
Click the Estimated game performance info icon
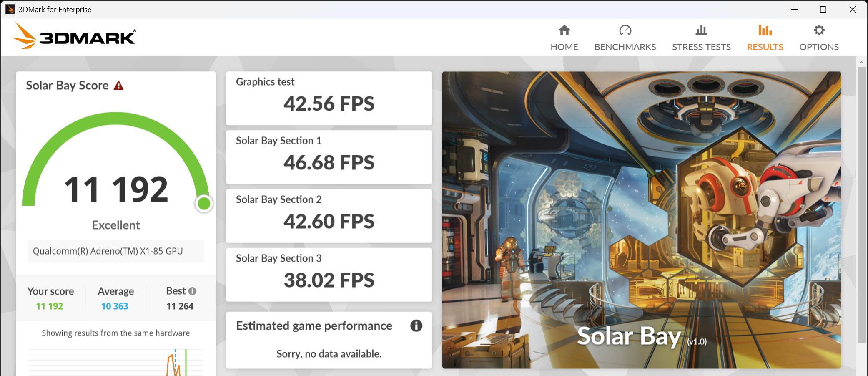pyautogui.click(x=416, y=326)
